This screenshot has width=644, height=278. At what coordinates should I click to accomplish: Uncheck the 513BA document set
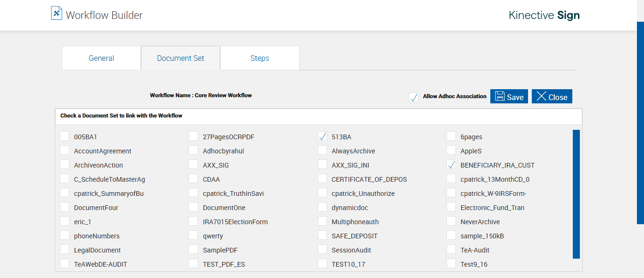pos(322,136)
